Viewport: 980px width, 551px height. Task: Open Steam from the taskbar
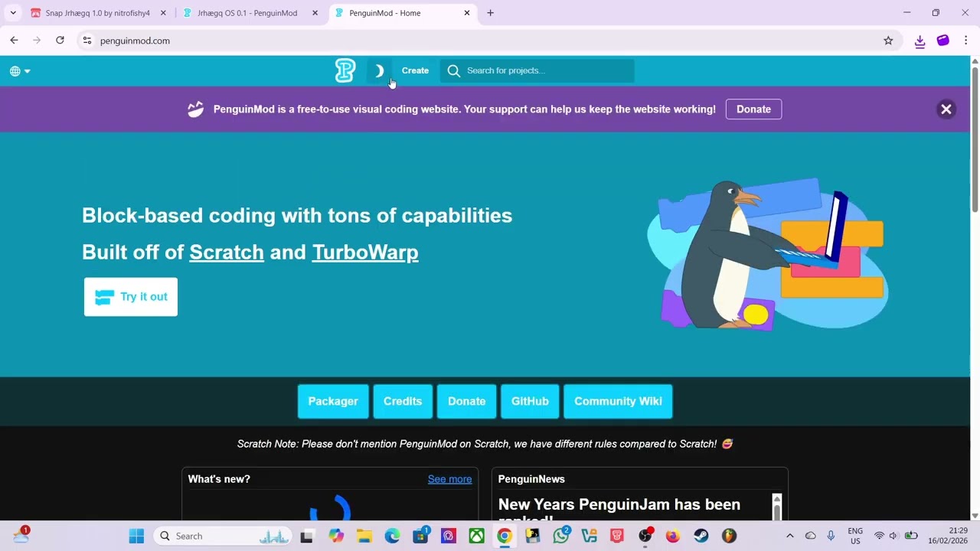[x=701, y=536]
